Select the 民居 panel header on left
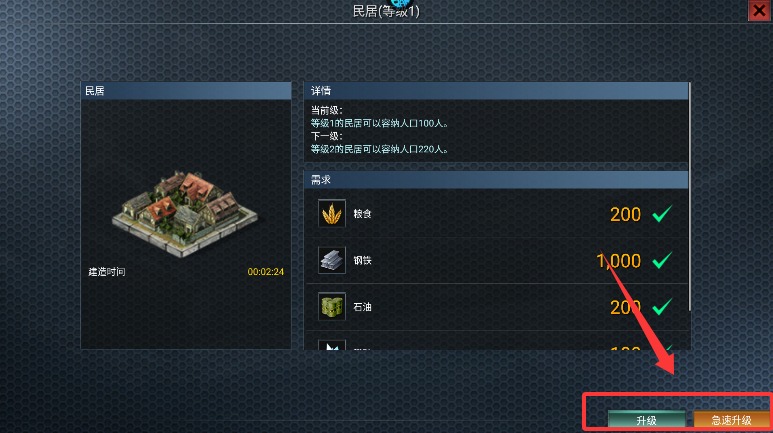 pyautogui.click(x=186, y=91)
